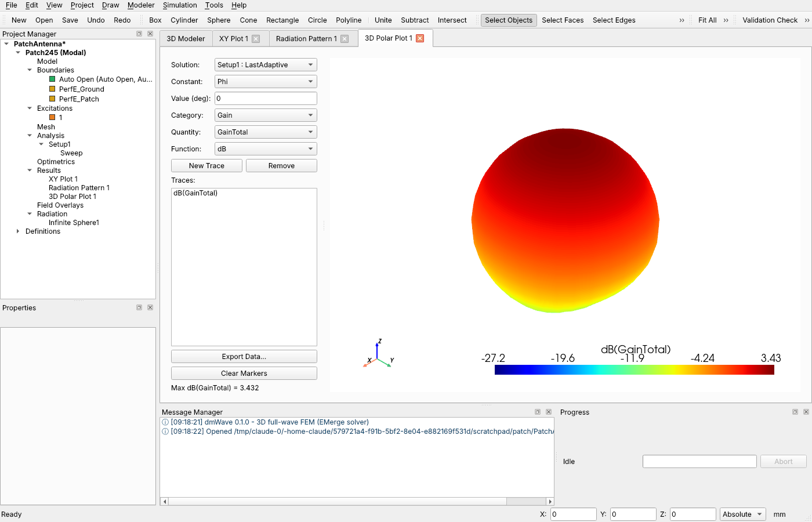Open the Category dropdown showing Gain
The image size is (812, 522).
[266, 115]
